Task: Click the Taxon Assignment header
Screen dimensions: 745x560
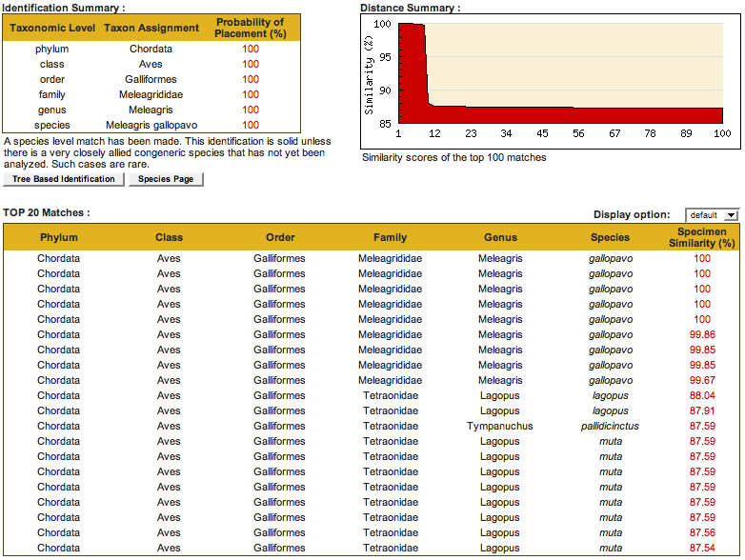Action: pyautogui.click(x=151, y=28)
